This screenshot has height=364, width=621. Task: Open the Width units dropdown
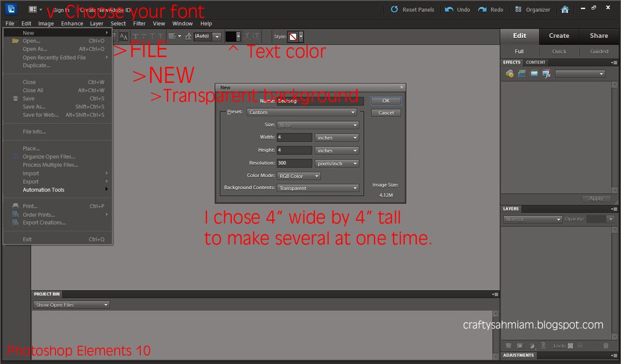(336, 138)
